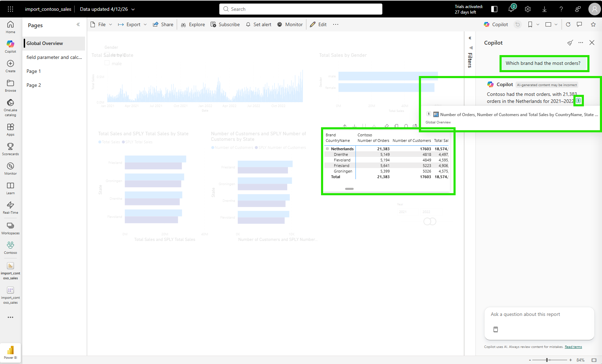Open the account profile avatar
The height and width of the screenshot is (364, 602).
594,9
